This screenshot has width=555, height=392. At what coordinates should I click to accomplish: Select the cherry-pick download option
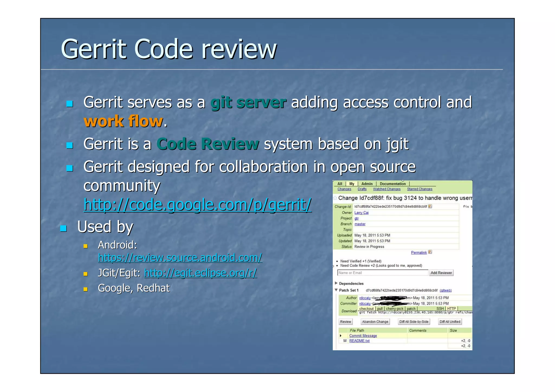(x=395, y=309)
